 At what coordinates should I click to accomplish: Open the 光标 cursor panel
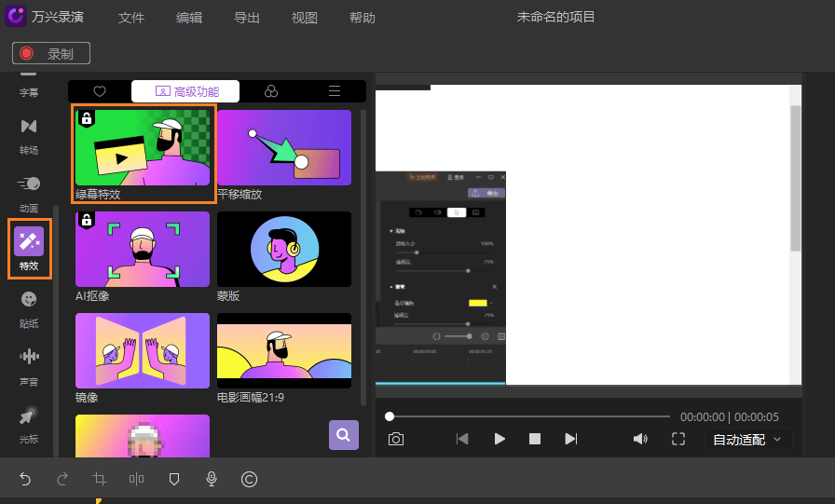pos(29,425)
